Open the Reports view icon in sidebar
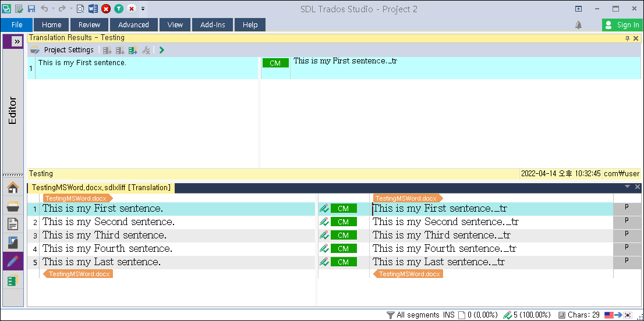 (13, 242)
